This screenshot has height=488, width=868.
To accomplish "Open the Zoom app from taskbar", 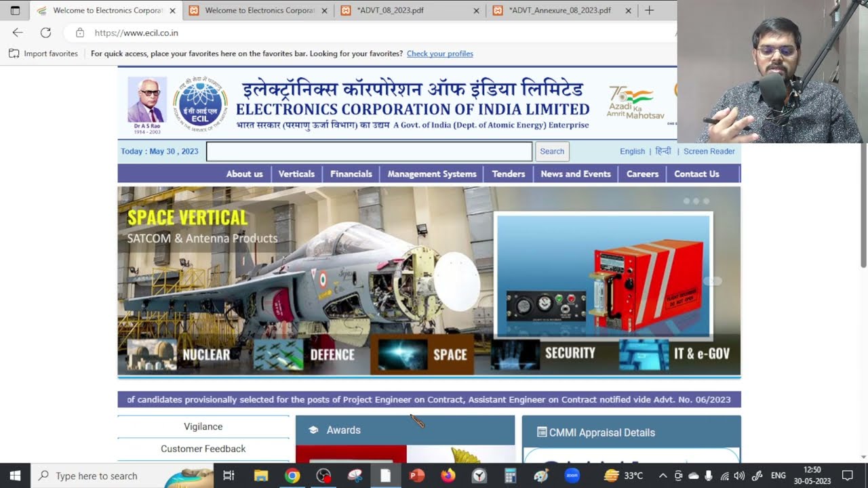I will [x=572, y=476].
